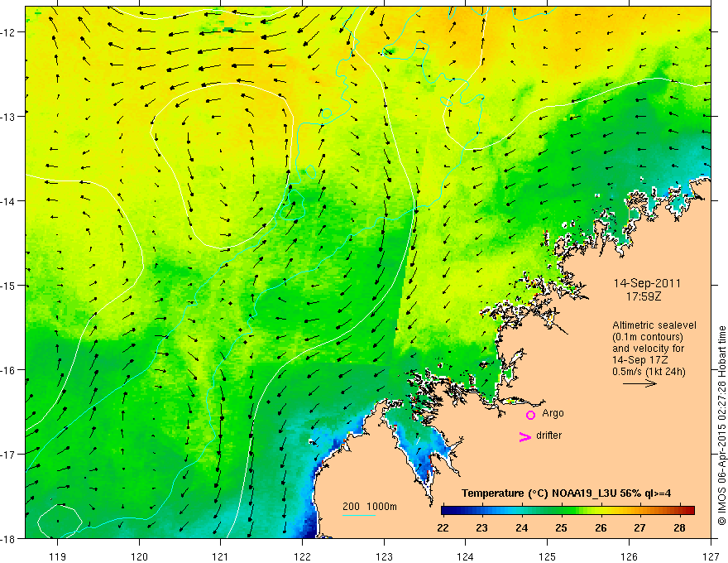Click the magenta Argo circle legend marker
728x563 pixels.
tap(530, 415)
